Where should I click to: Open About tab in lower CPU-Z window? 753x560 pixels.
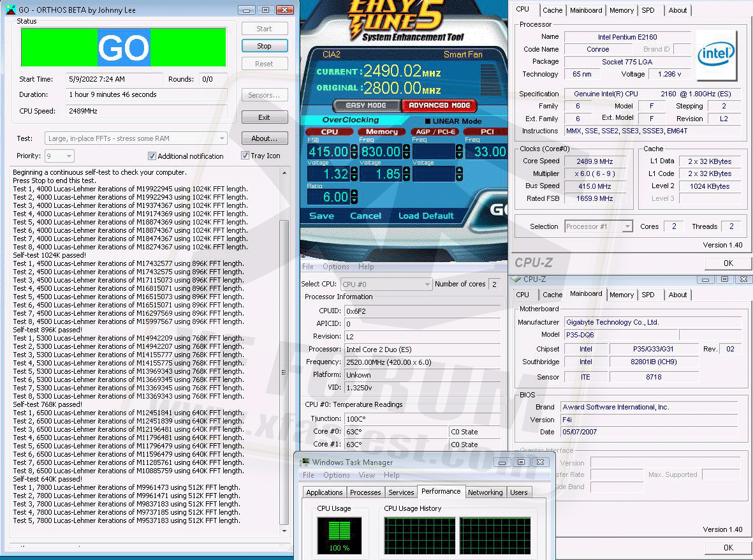click(x=678, y=295)
